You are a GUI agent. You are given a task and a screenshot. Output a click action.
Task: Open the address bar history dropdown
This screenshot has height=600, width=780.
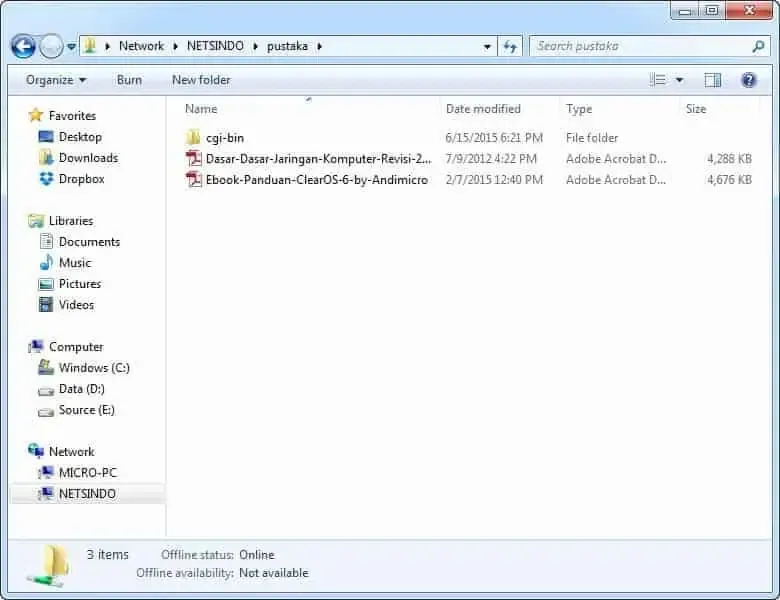[487, 46]
